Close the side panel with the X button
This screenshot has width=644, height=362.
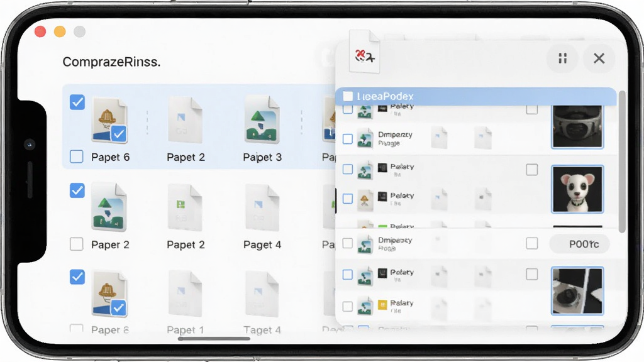pyautogui.click(x=599, y=58)
